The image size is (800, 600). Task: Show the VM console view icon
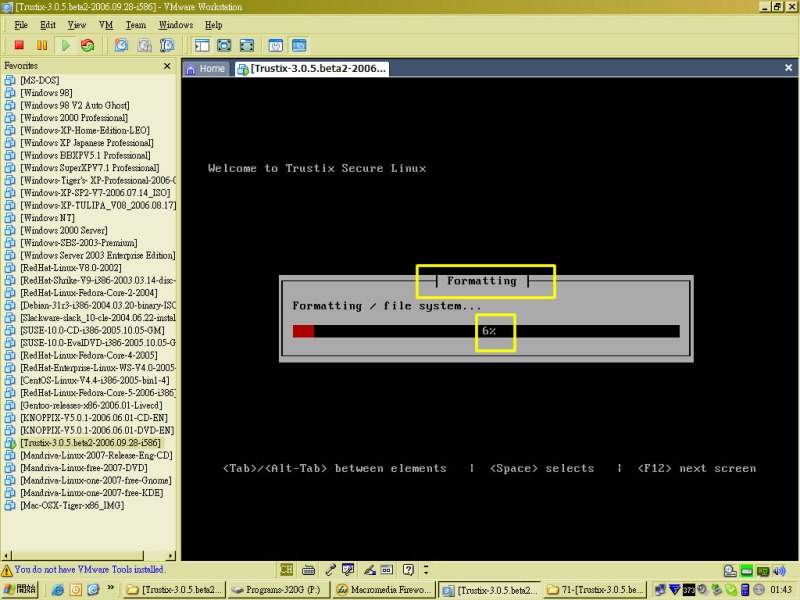coord(299,45)
